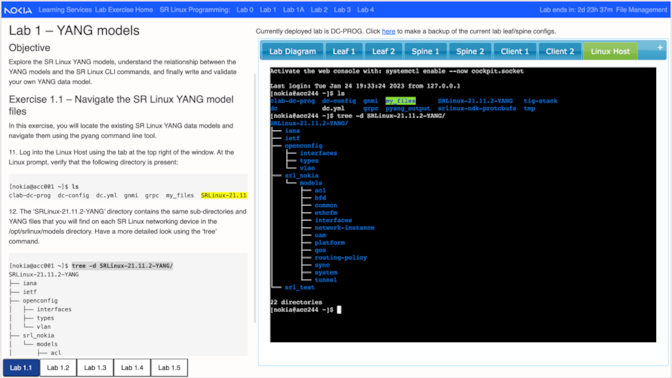
Task: Click the Lab 1.1 button
Action: (x=21, y=368)
